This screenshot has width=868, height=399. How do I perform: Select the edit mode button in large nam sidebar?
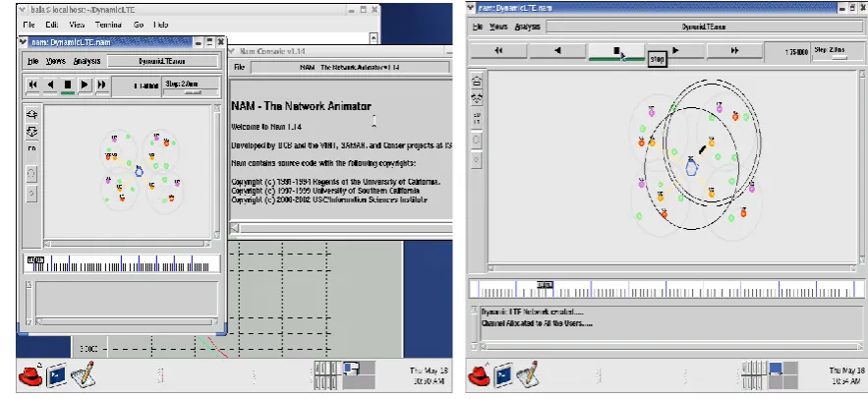[477, 118]
